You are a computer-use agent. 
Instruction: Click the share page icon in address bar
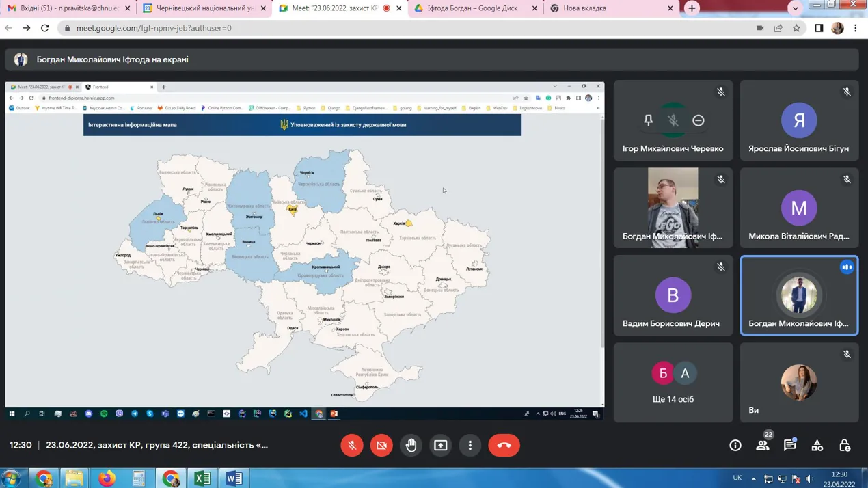pos(778,28)
